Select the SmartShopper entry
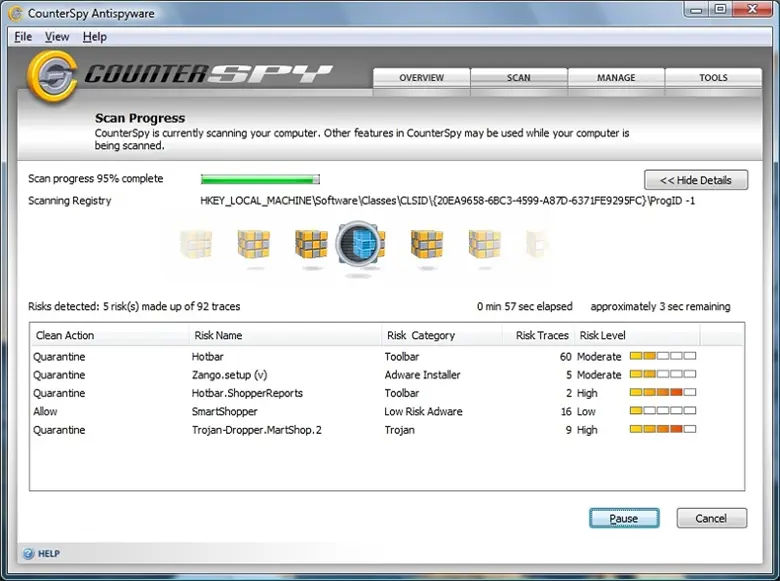The height and width of the screenshot is (581, 780). click(x=224, y=411)
